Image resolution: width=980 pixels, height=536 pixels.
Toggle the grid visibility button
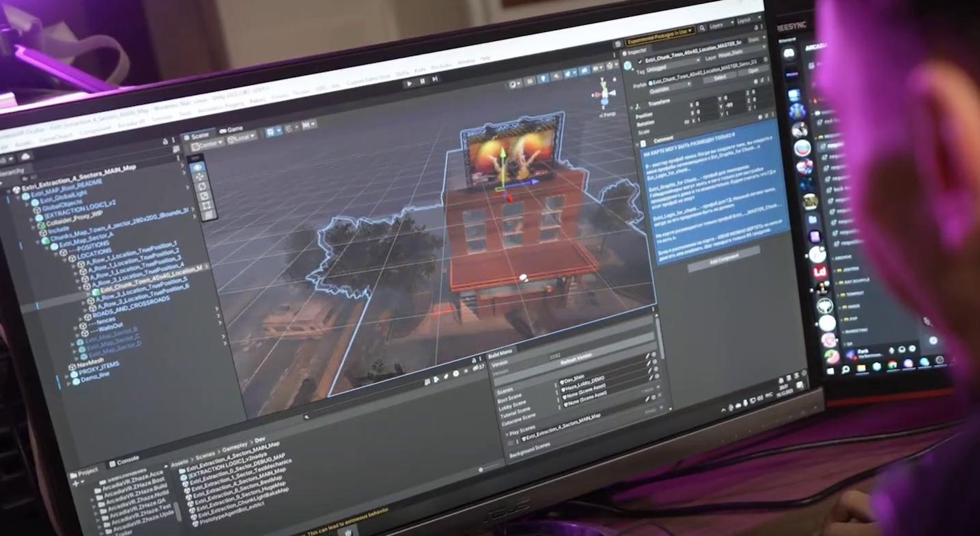point(274,131)
